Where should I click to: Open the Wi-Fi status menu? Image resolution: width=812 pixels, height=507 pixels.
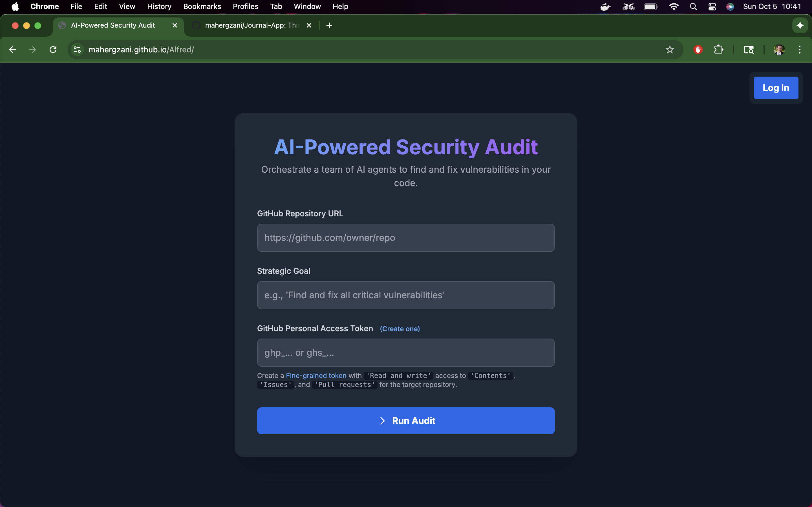pyautogui.click(x=673, y=7)
